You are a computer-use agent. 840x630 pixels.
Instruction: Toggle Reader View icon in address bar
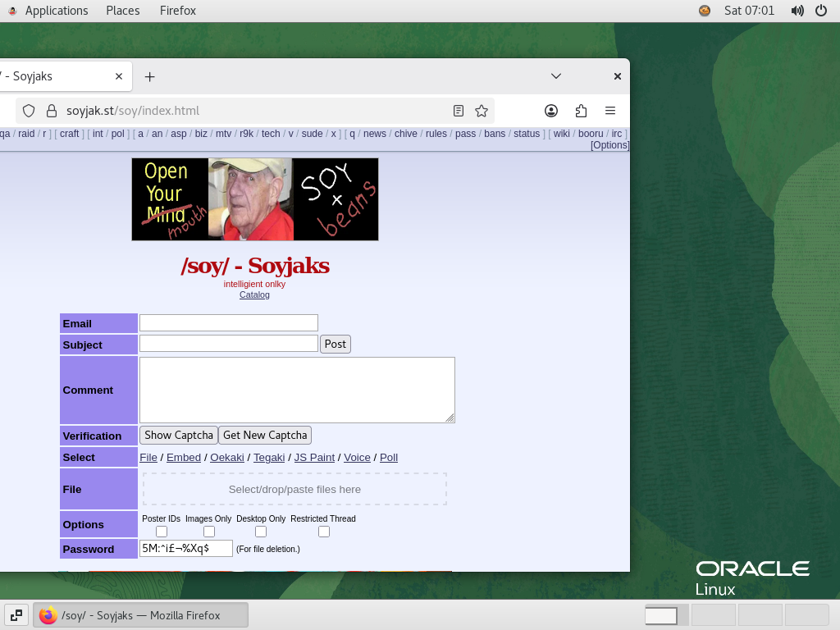click(x=459, y=111)
